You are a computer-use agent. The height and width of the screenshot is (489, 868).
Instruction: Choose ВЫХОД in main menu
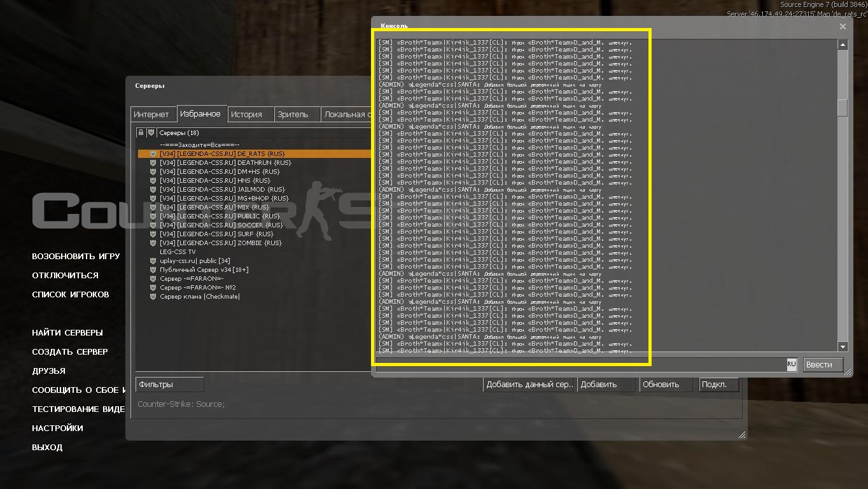click(x=47, y=447)
